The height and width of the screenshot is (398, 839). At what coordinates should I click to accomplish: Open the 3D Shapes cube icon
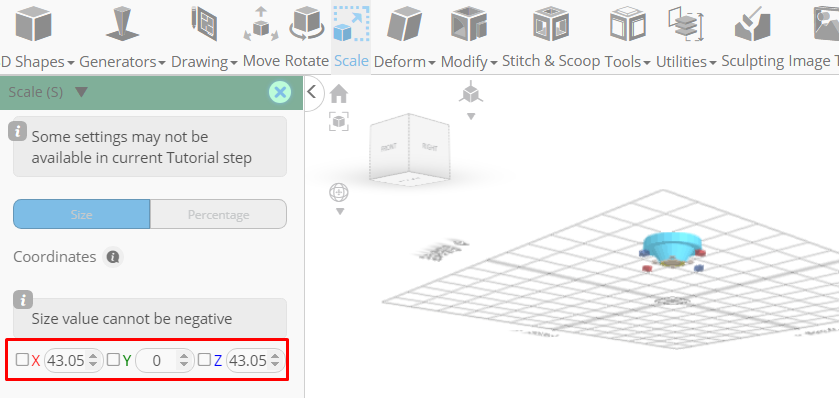33,25
